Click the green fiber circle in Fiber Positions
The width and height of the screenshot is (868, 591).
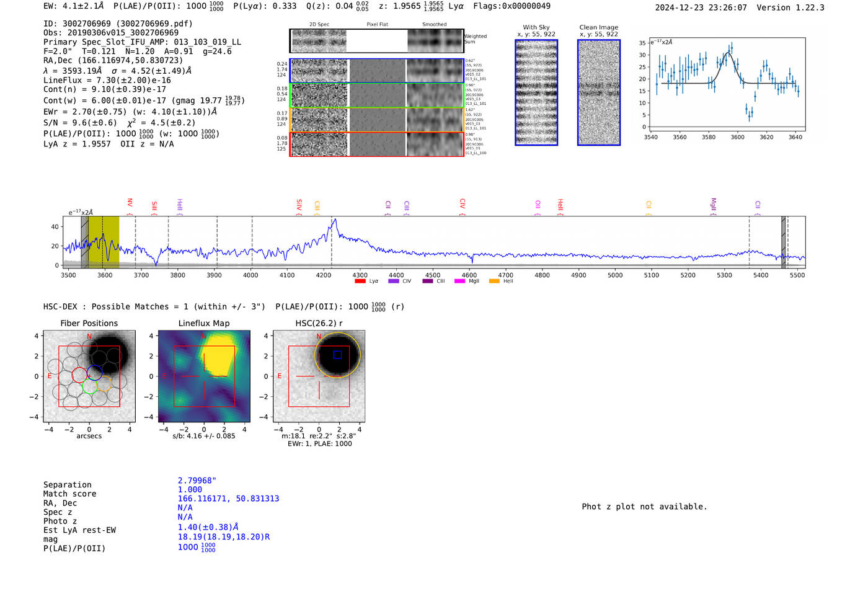point(89,386)
